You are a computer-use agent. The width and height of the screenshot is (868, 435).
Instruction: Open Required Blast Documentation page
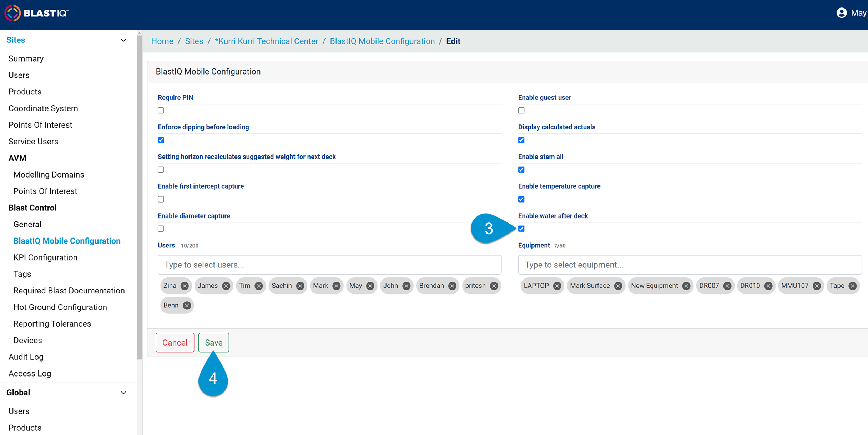(69, 291)
